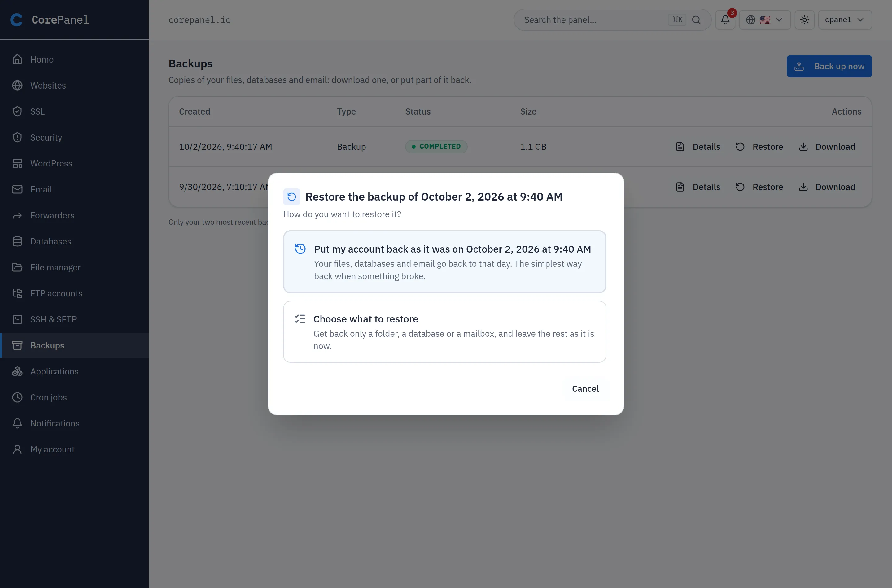Click the Status column header
Image resolution: width=892 pixels, height=588 pixels.
(418, 111)
